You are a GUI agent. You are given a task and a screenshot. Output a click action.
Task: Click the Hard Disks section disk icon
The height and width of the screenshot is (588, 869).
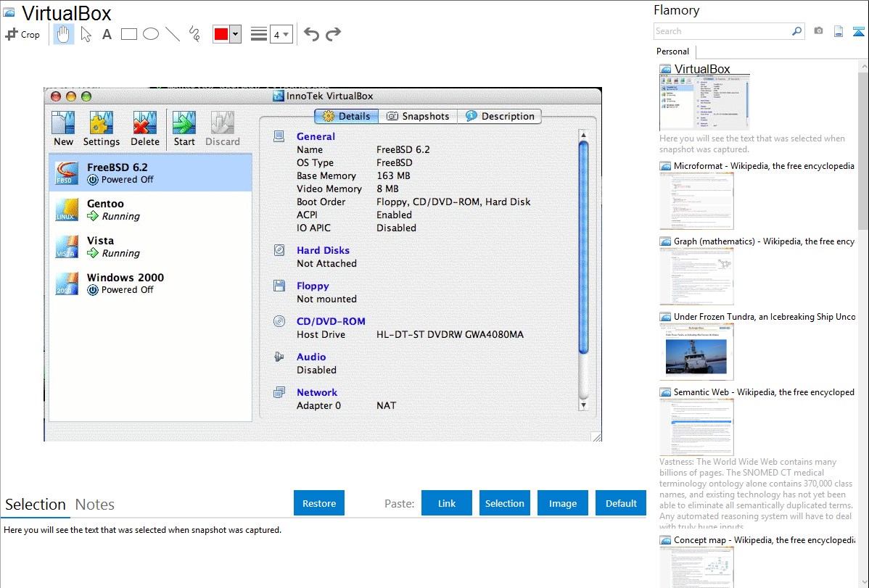point(279,250)
